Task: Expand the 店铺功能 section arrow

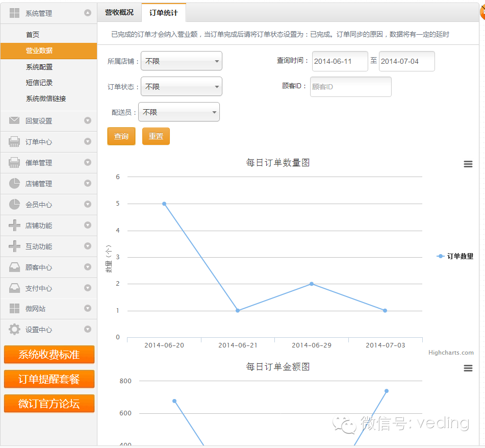Action: [88, 225]
